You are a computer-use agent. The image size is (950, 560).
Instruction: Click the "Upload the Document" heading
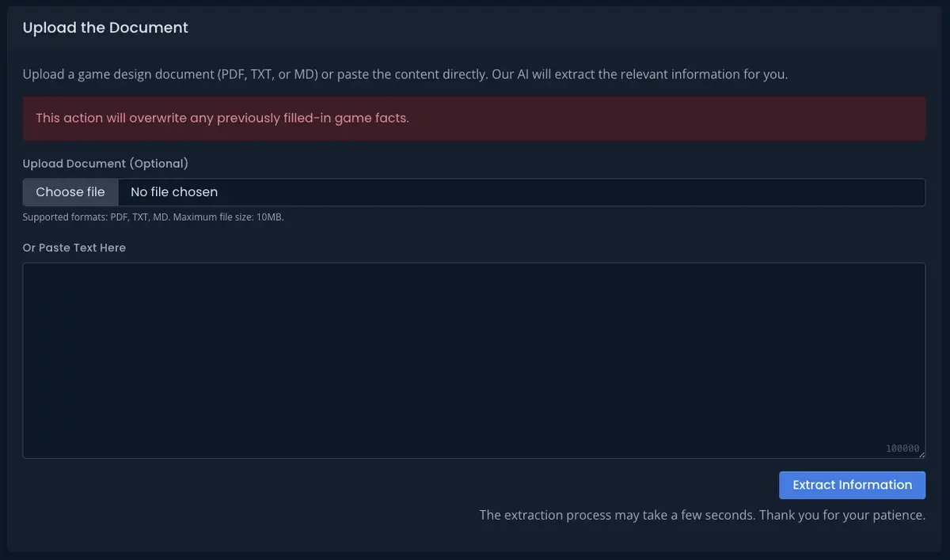point(105,28)
